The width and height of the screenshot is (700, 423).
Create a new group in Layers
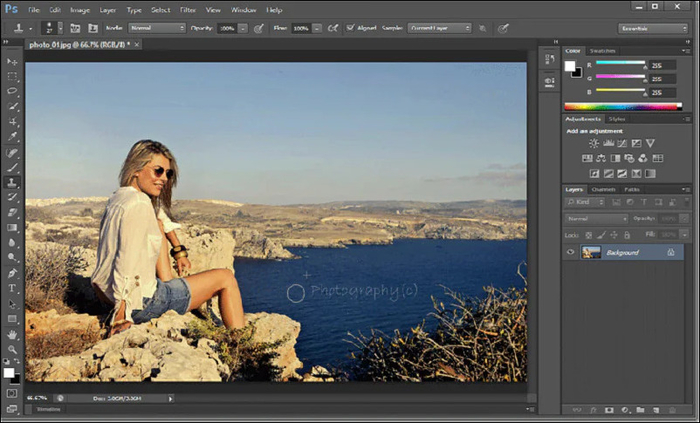click(x=640, y=410)
